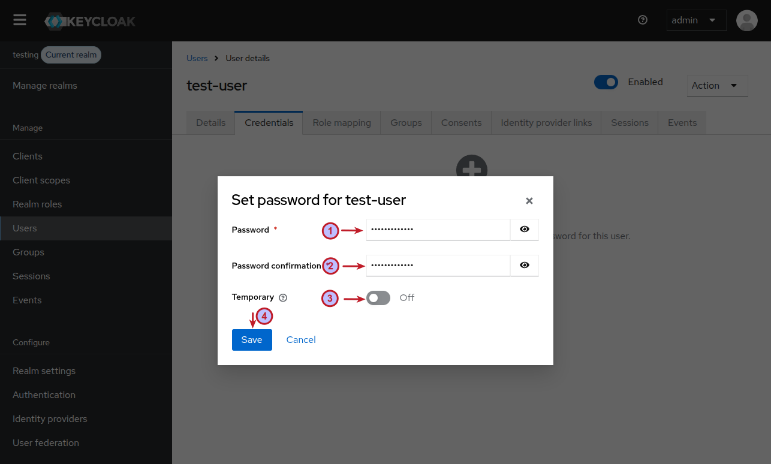771x464 pixels.
Task: Open the admin user dropdown
Action: point(696,20)
